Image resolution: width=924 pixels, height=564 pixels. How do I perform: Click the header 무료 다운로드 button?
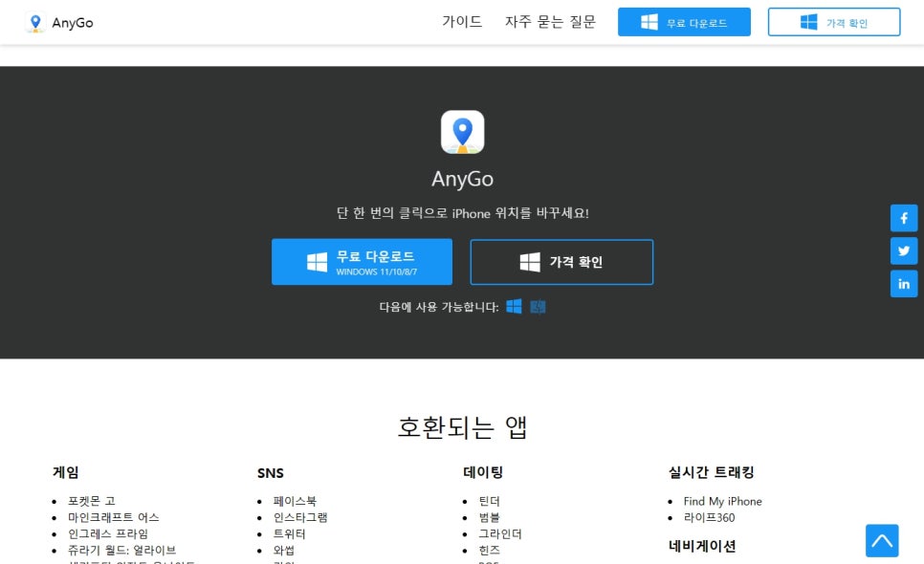click(684, 22)
